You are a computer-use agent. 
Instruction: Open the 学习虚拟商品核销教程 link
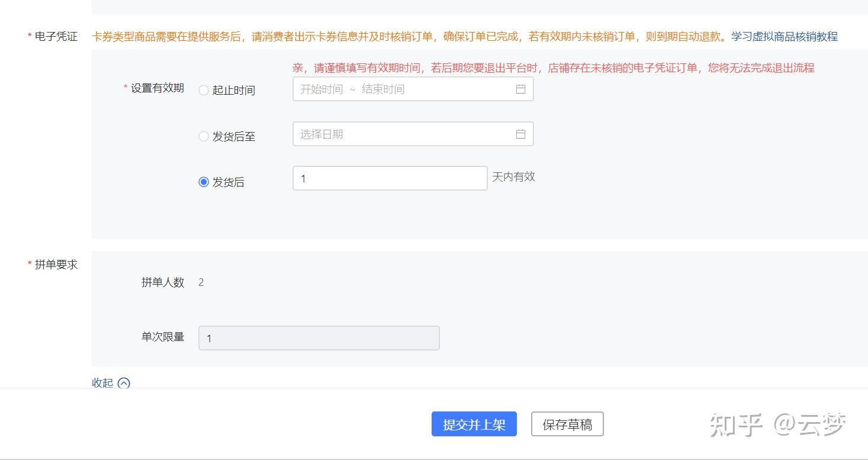pyautogui.click(x=785, y=37)
